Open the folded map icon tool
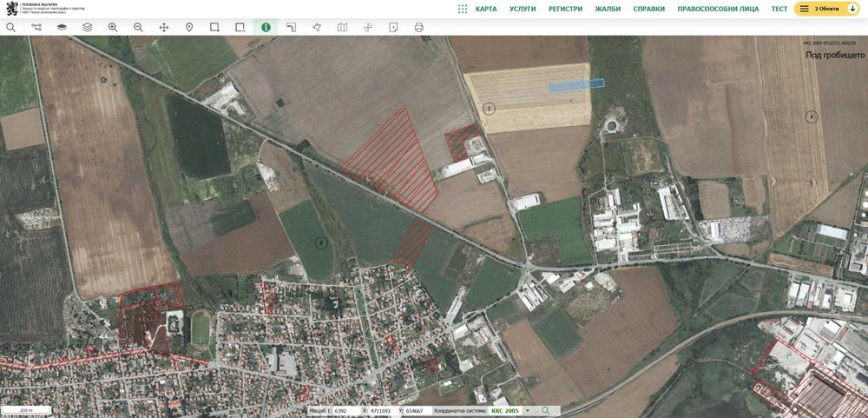Image resolution: width=868 pixels, height=418 pixels. tap(342, 27)
